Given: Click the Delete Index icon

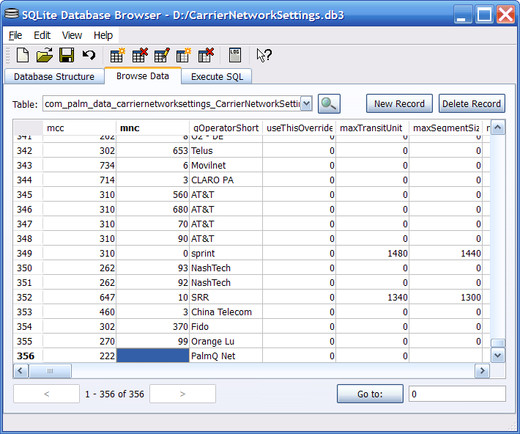Looking at the screenshot, I should click(206, 55).
